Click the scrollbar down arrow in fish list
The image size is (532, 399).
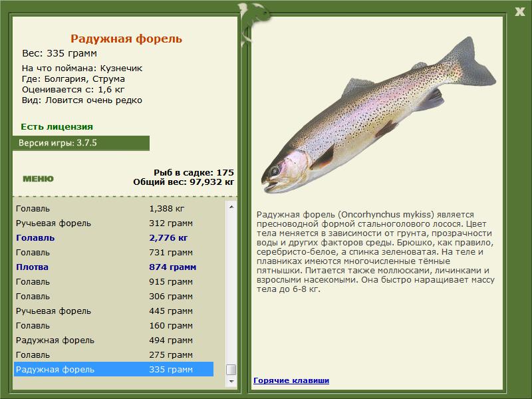(231, 381)
